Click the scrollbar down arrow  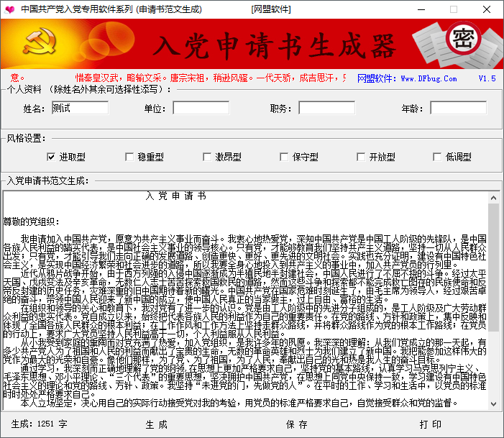pyautogui.click(x=493, y=404)
